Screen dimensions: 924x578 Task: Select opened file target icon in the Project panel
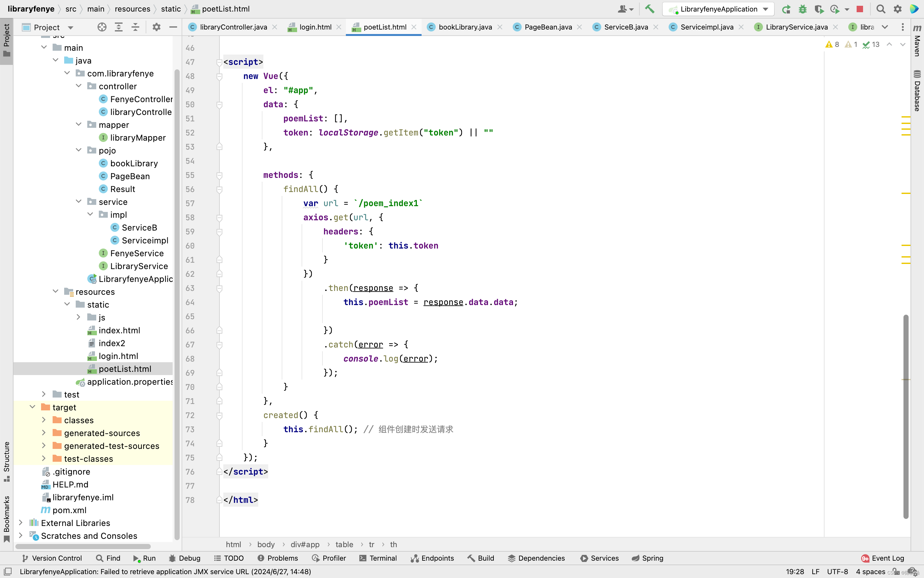[x=102, y=27]
